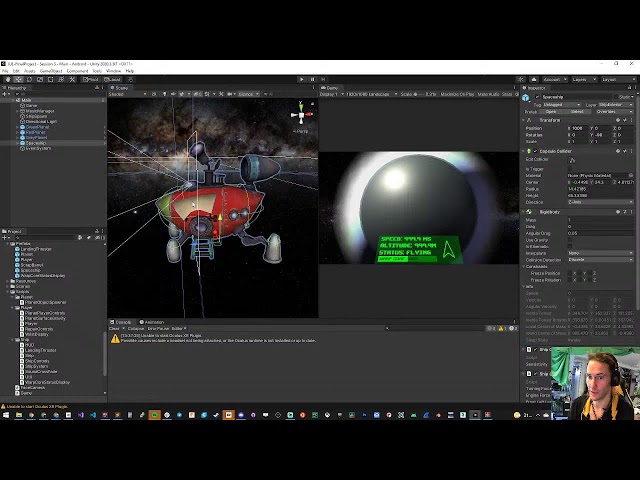
Task: Lock the Inspector panel
Action: 629,88
